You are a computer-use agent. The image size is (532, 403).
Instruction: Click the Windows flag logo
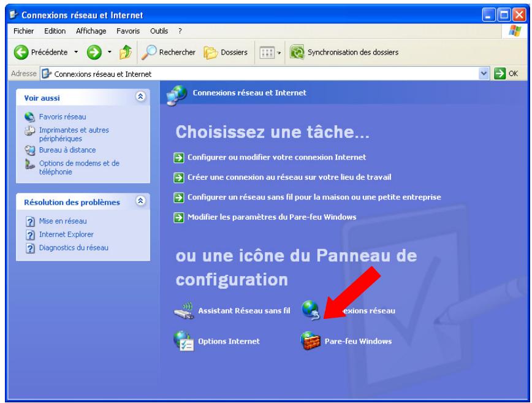click(515, 31)
